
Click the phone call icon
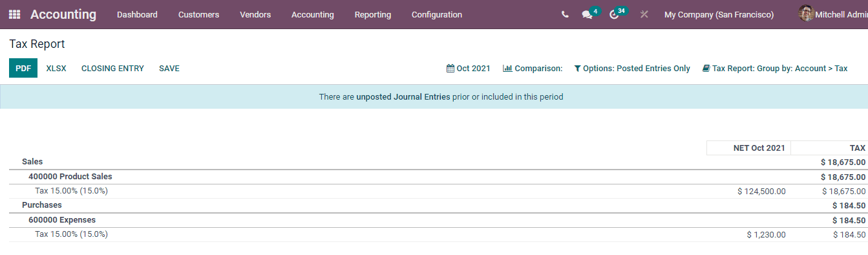pyautogui.click(x=565, y=14)
